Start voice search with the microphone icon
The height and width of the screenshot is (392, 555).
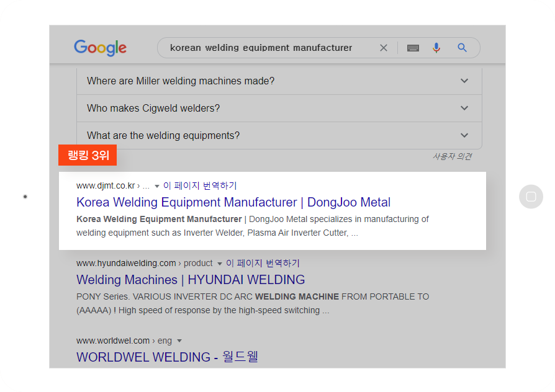point(436,48)
